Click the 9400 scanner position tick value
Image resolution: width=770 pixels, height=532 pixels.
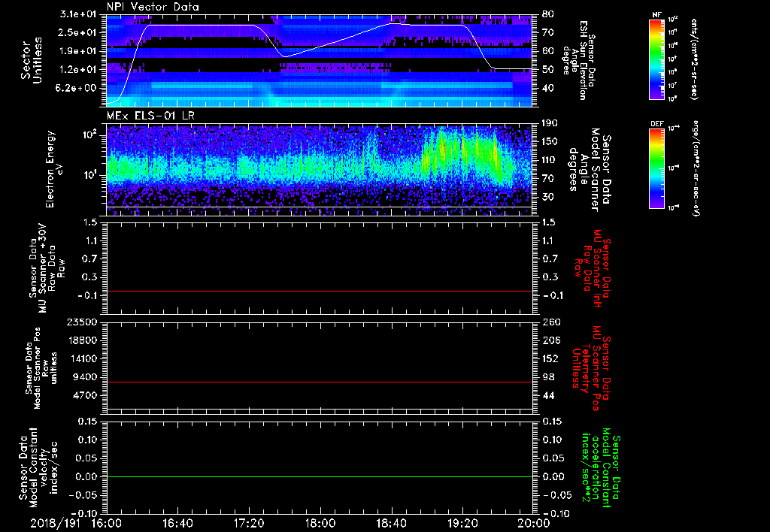pos(86,377)
